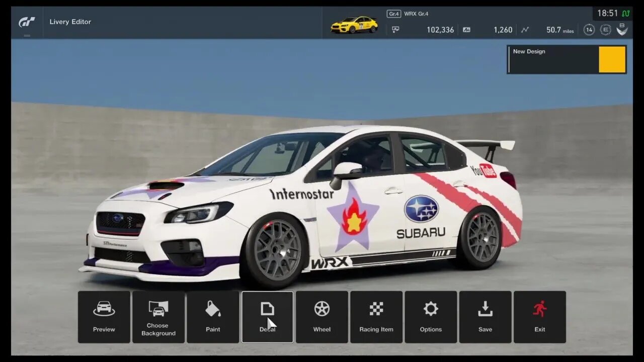Viewport: 644px width, 362px height.
Task: Click the Gran Turismo logo
Action: pos(27,22)
